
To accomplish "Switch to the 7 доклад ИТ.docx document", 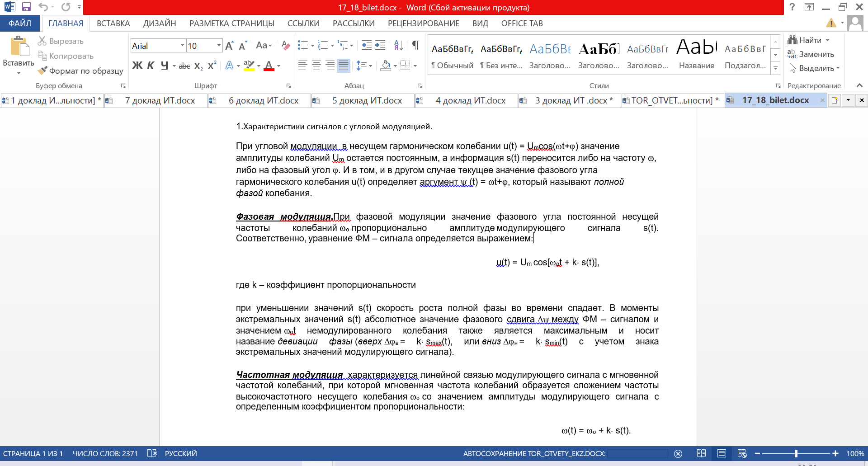I will 156,100.
